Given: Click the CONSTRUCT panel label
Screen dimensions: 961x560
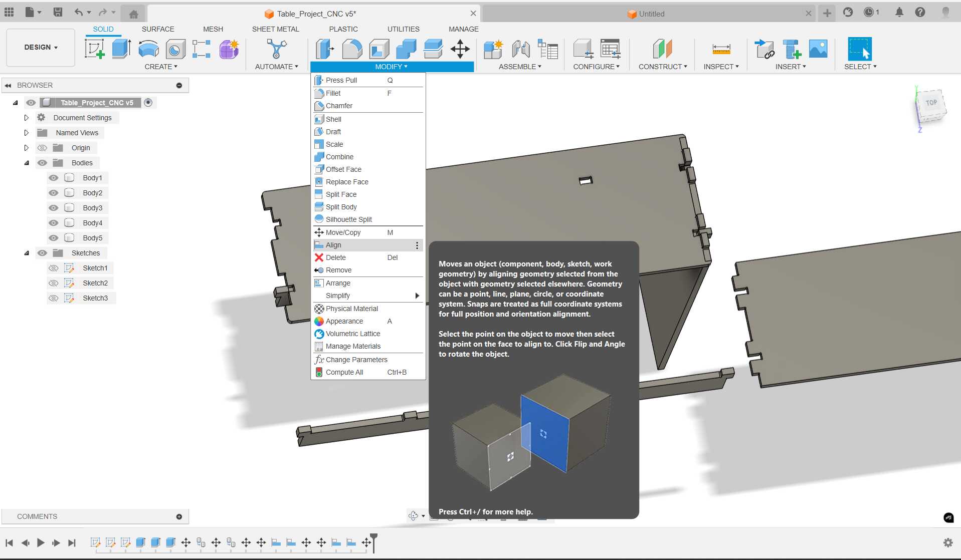Looking at the screenshot, I should click(662, 67).
